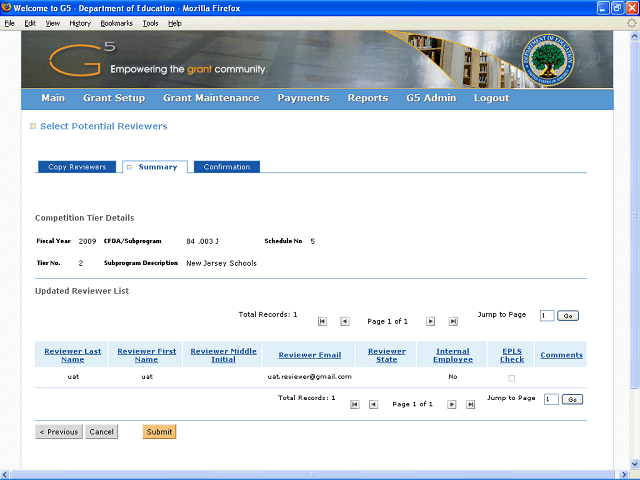Click lower Go button
The height and width of the screenshot is (480, 640).
pyautogui.click(x=572, y=400)
